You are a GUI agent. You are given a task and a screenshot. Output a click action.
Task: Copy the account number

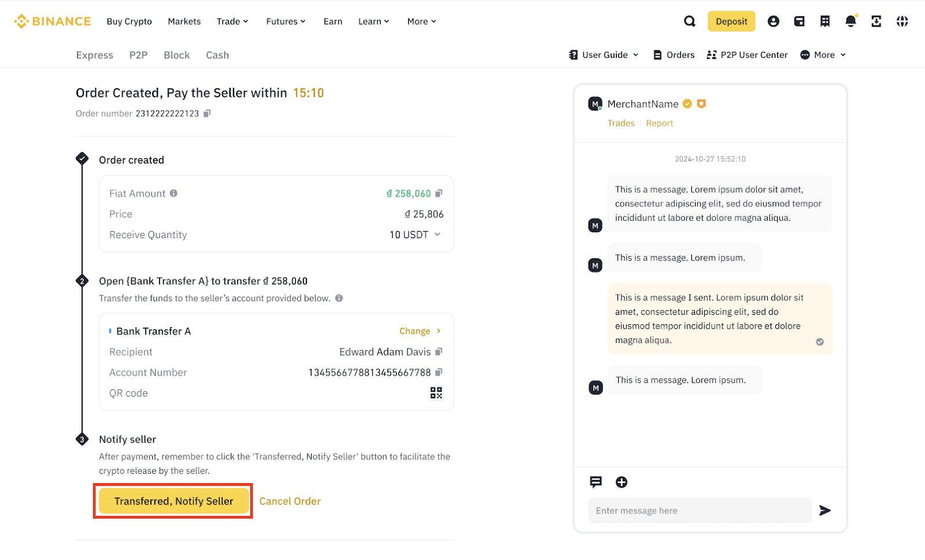pos(439,372)
